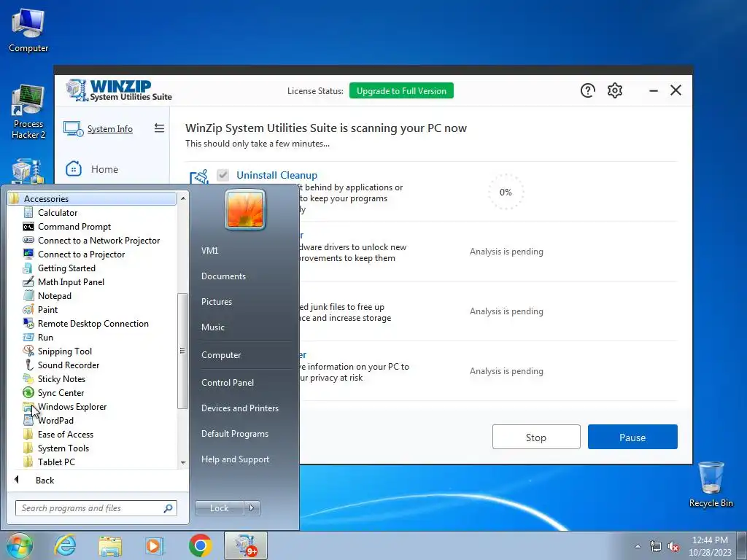747x560 pixels.
Task: Click Internet Explorer on the taskbar
Action: click(x=65, y=545)
